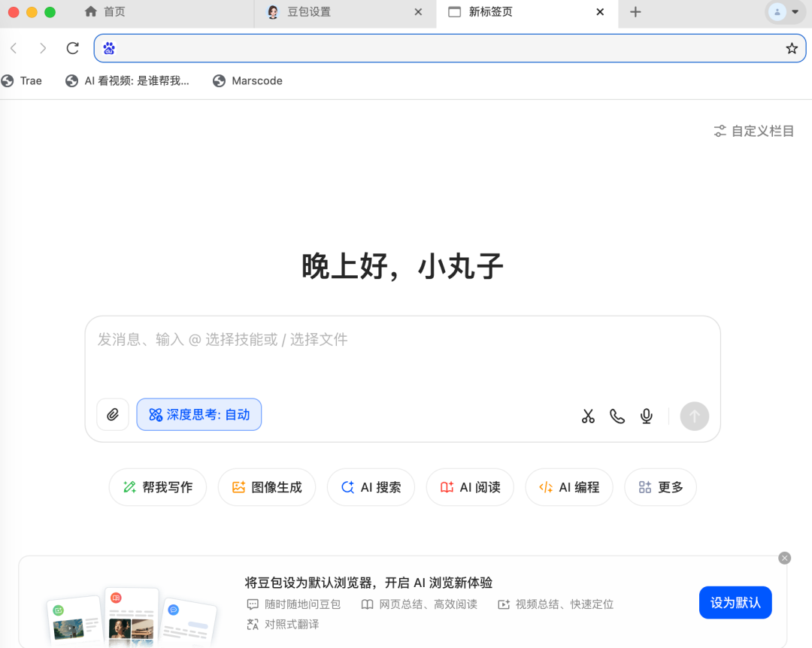Activate the microphone icon for voice input

click(646, 416)
